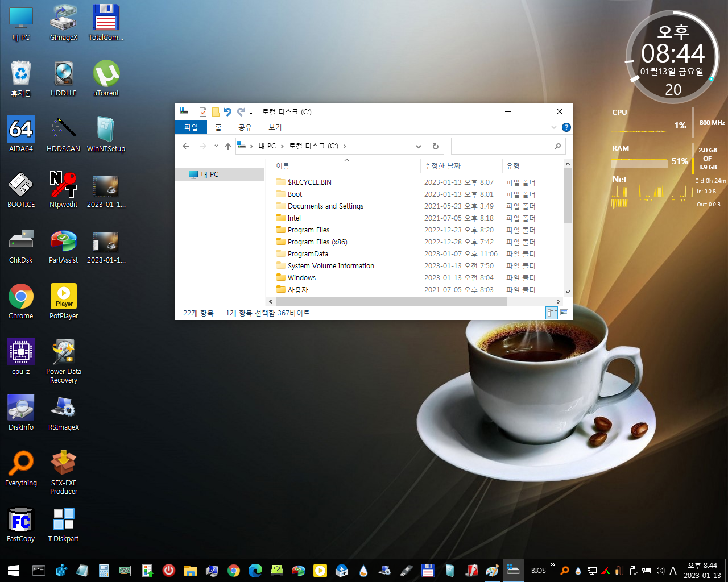Click the New Folder icon in Explorer title bar

coord(216,112)
